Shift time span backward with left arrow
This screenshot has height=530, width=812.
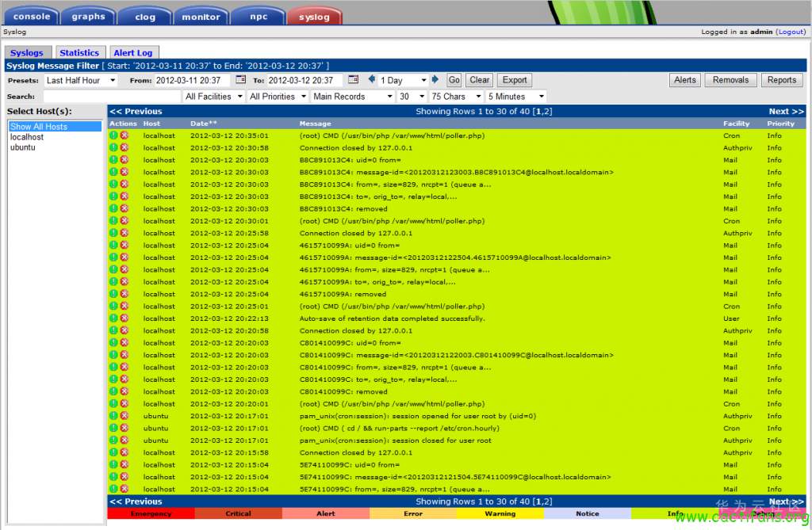coord(371,79)
